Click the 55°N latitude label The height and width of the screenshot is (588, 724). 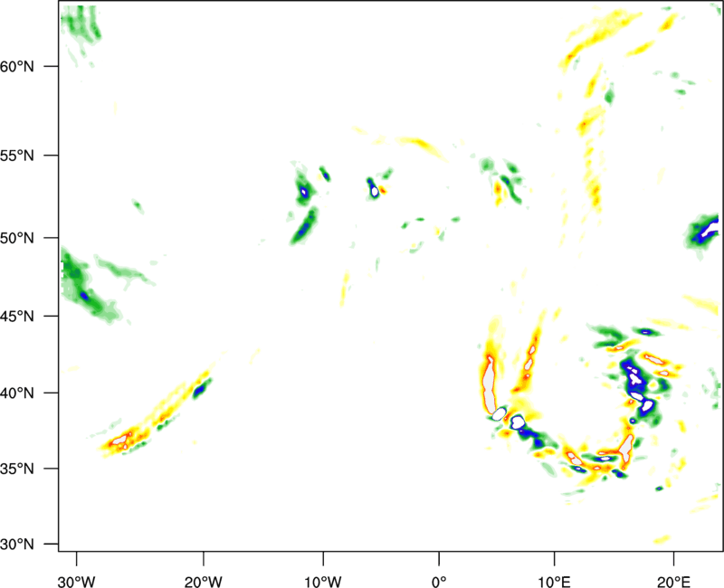point(17,156)
